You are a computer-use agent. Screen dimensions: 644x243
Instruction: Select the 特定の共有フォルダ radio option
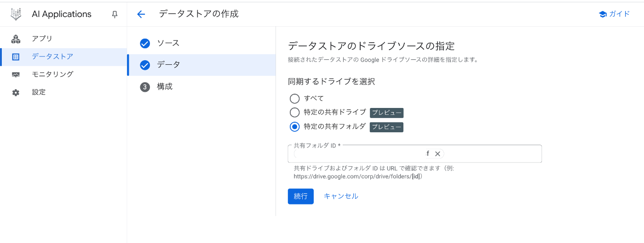(x=294, y=127)
